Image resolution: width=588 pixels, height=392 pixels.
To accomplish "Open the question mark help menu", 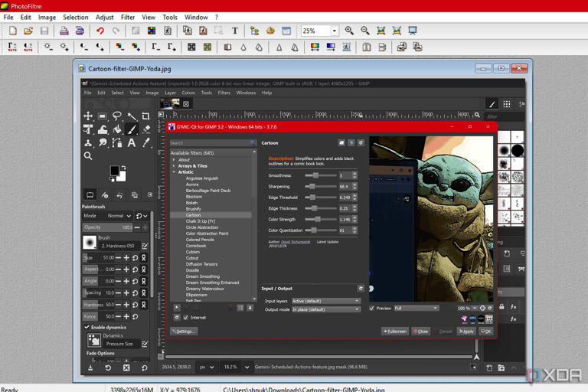I will click(x=217, y=18).
